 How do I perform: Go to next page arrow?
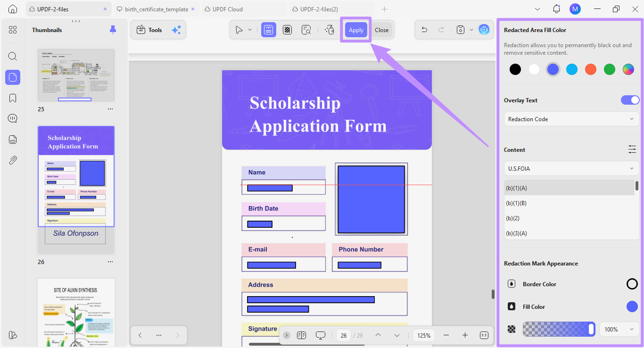coord(397,335)
